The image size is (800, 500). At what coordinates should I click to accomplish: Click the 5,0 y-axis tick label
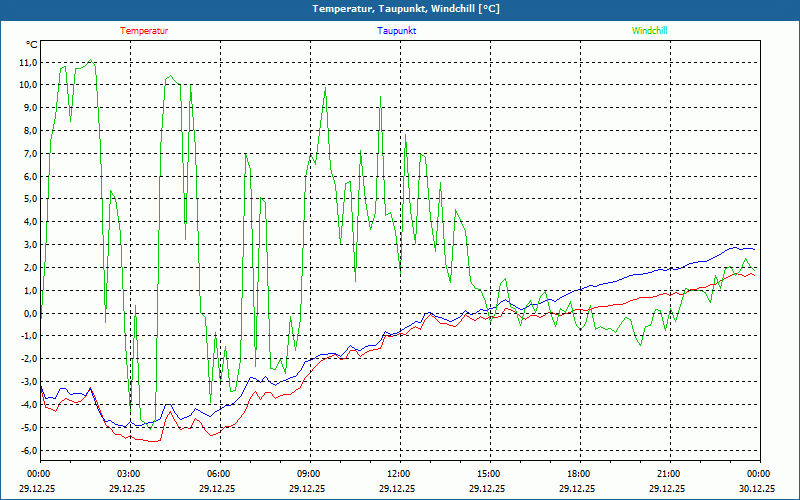click(29, 199)
